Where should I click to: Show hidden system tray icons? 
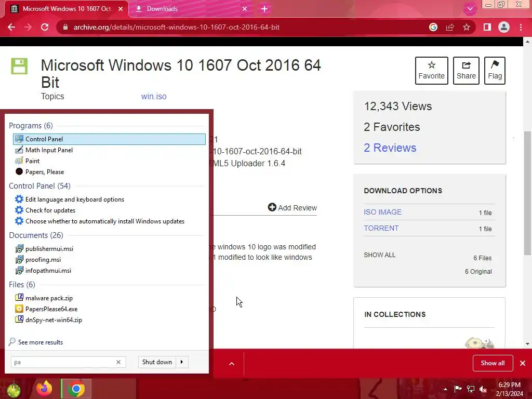(445, 389)
